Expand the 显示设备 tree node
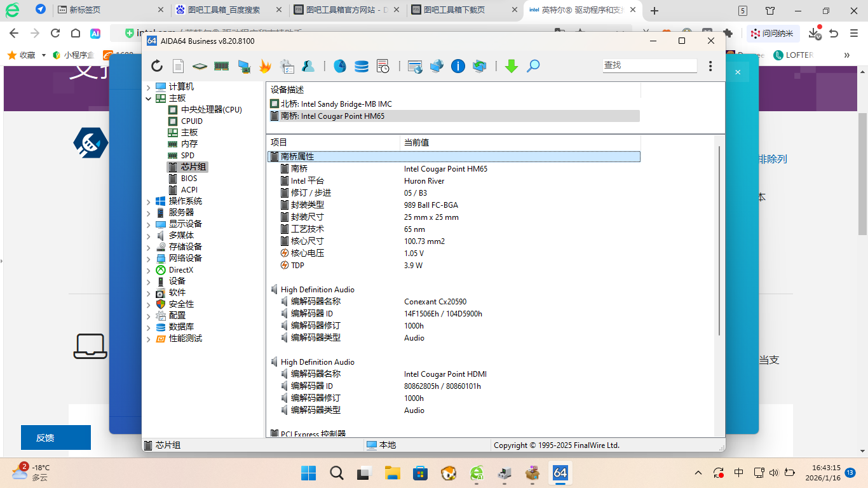This screenshot has height=488, width=868. tap(149, 224)
